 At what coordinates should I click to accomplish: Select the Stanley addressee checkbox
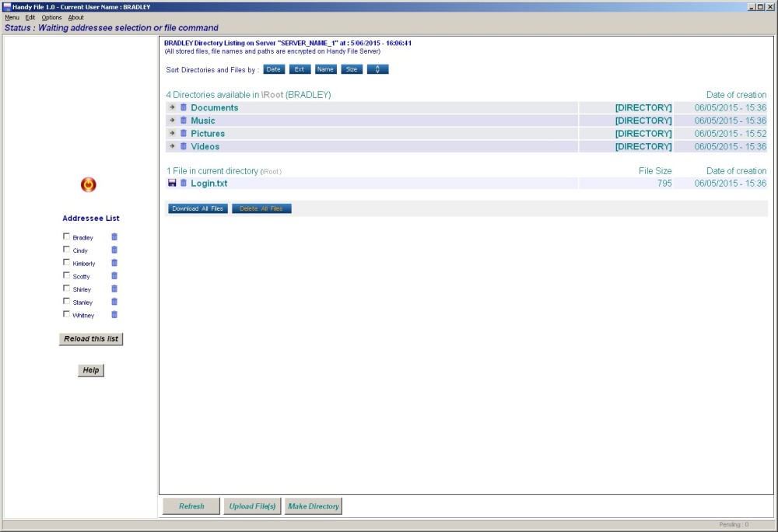(66, 301)
